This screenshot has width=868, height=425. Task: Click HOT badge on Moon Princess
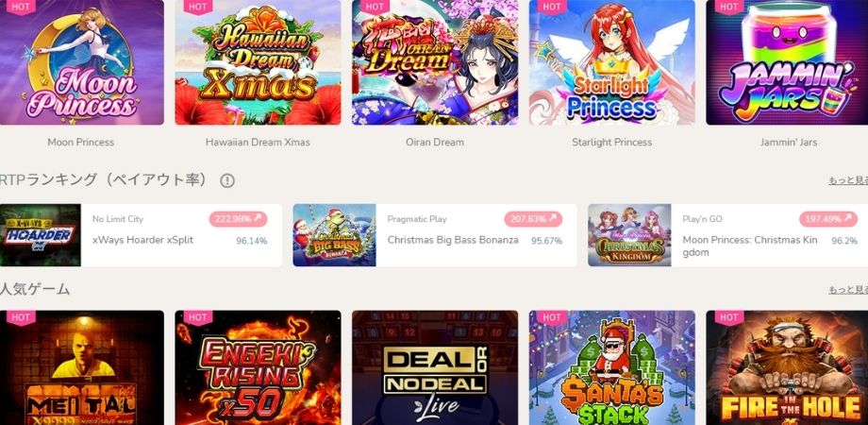(x=21, y=7)
